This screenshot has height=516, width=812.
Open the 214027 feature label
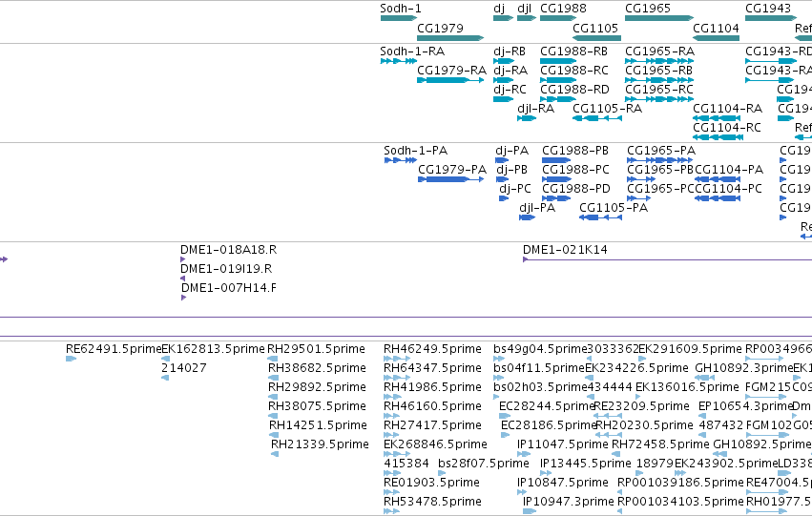pyautogui.click(x=184, y=368)
